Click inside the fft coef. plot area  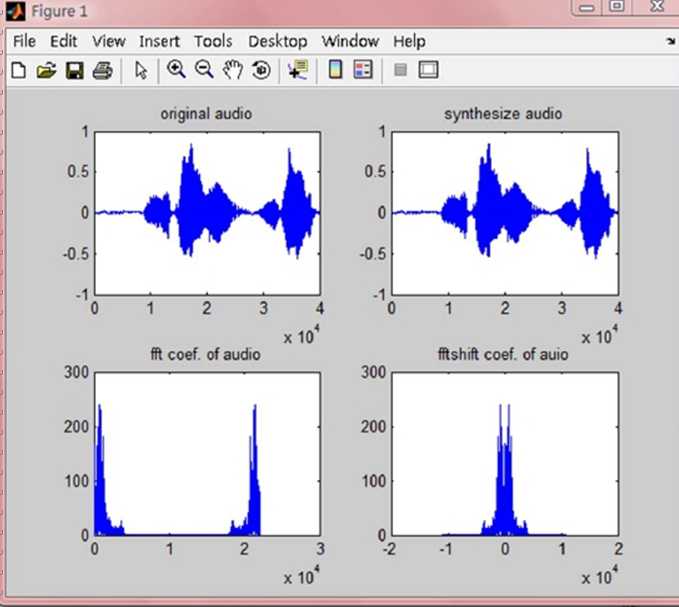pyautogui.click(x=207, y=454)
